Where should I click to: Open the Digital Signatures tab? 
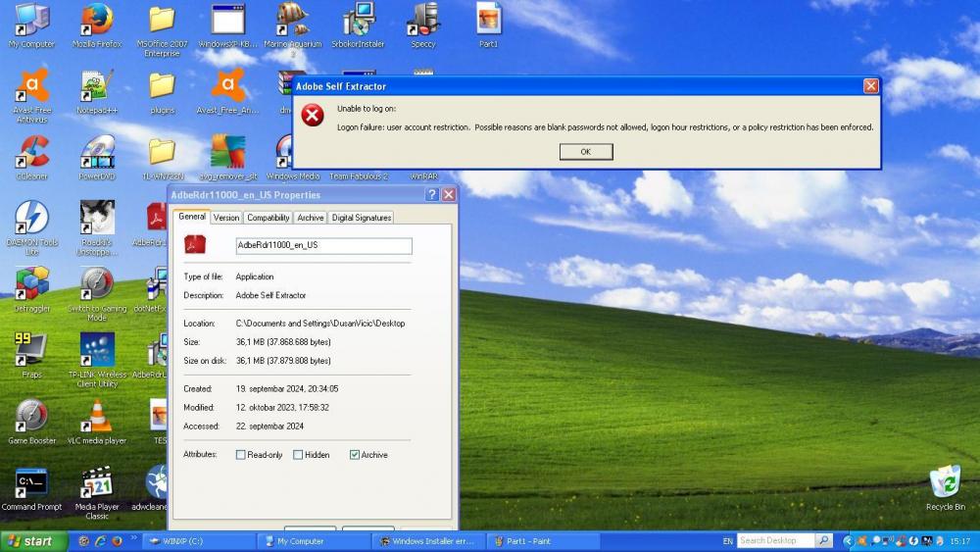click(x=361, y=218)
